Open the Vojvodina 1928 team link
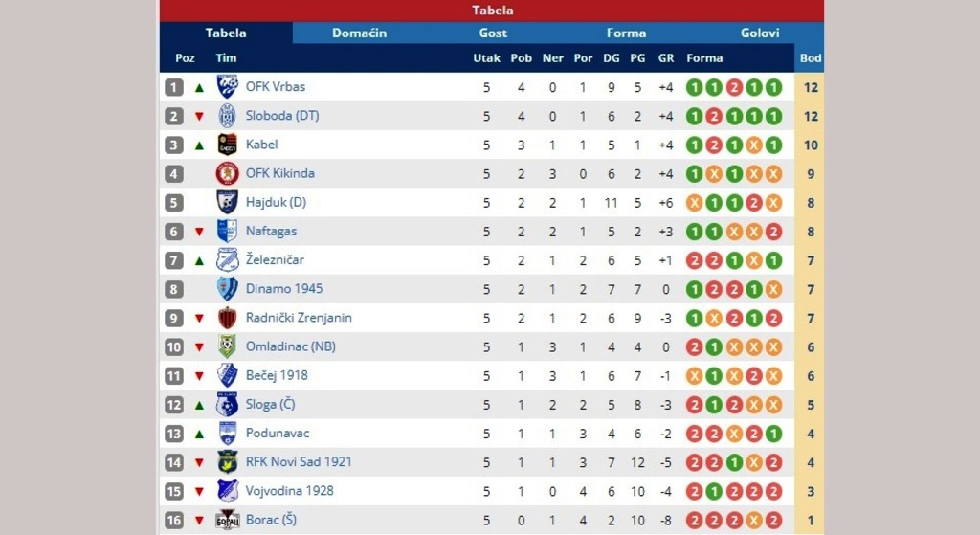 (289, 491)
